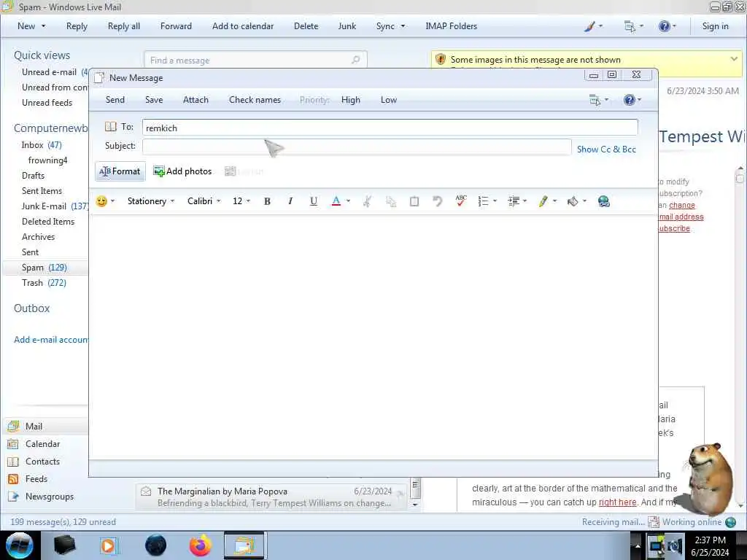747x560 pixels.
Task: Click Reply in the main toolbar
Action: [x=77, y=26]
